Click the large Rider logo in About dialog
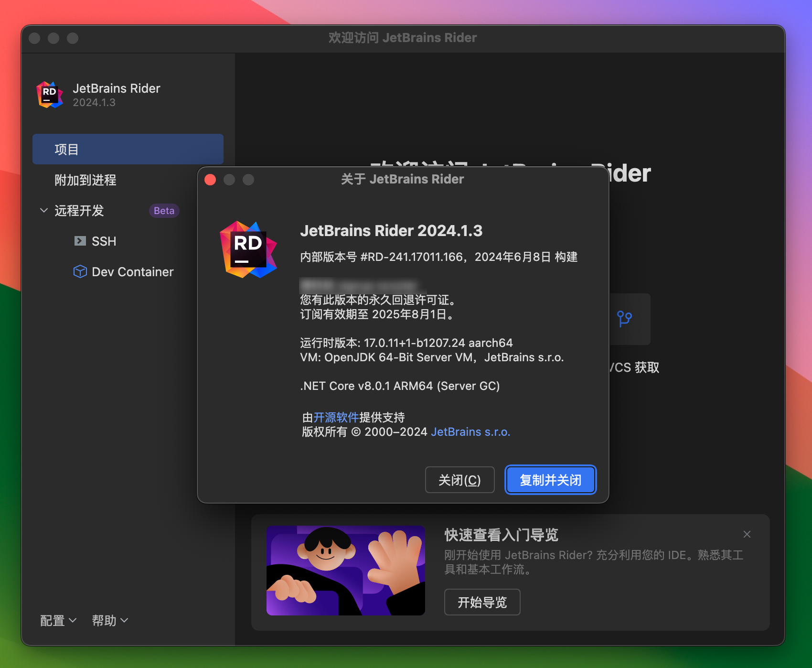Viewport: 812px width, 668px height. (248, 249)
